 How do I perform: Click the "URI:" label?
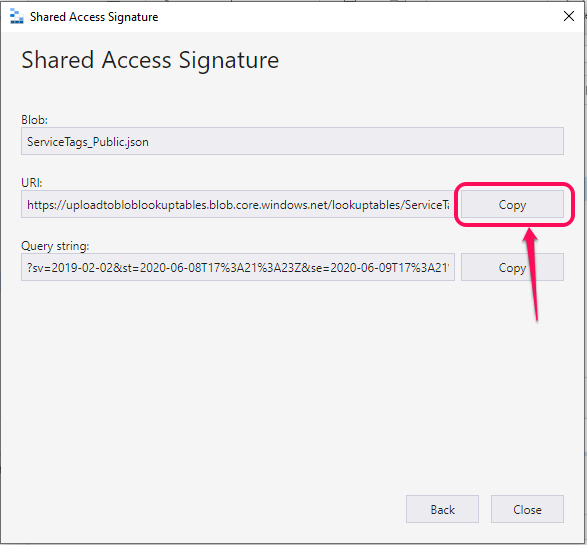[32, 183]
